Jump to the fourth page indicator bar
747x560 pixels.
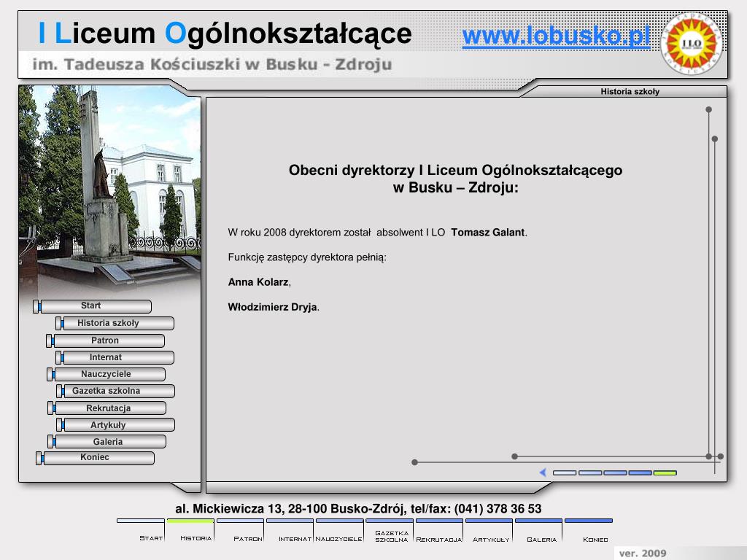(640, 472)
